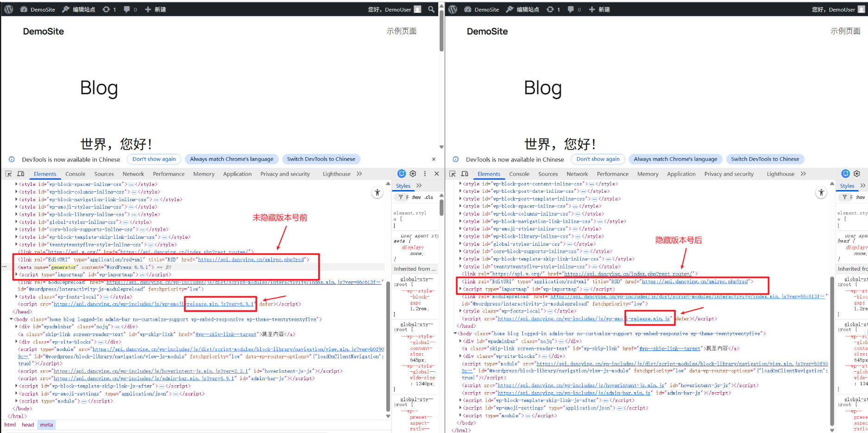Toggle device toolbar in right DevTools
The height and width of the screenshot is (433, 868).
tap(465, 174)
